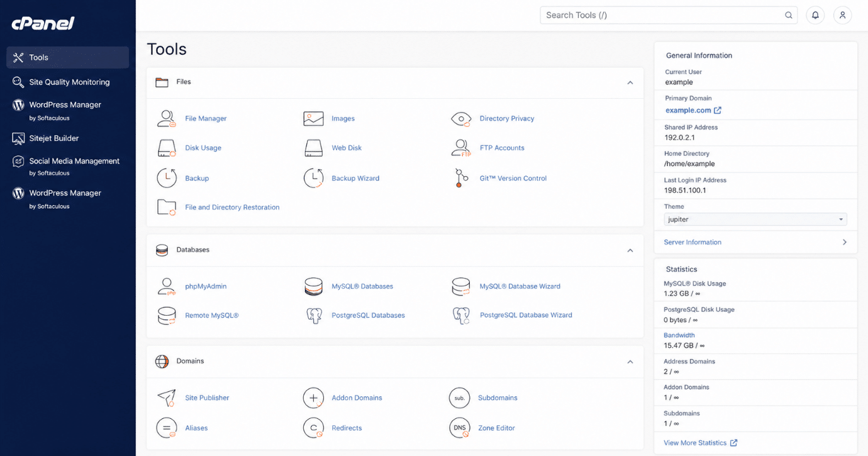Open Git Version Control icon
The width and height of the screenshot is (868, 456).
click(461, 178)
